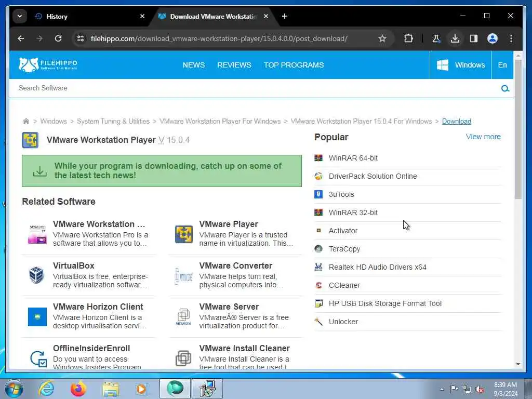Screen dimensions: 532x399
Task: Open the En language selector
Action: pyautogui.click(x=502, y=65)
